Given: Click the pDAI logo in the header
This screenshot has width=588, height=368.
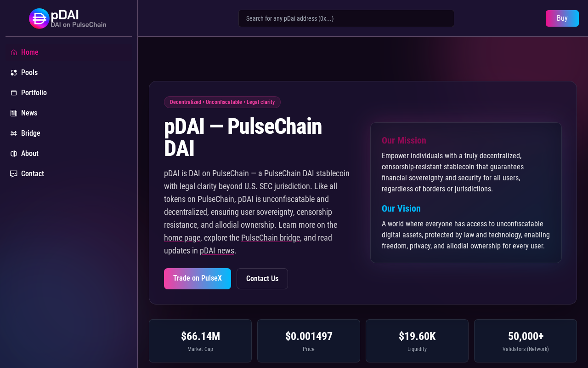Looking at the screenshot, I should pyautogui.click(x=68, y=18).
